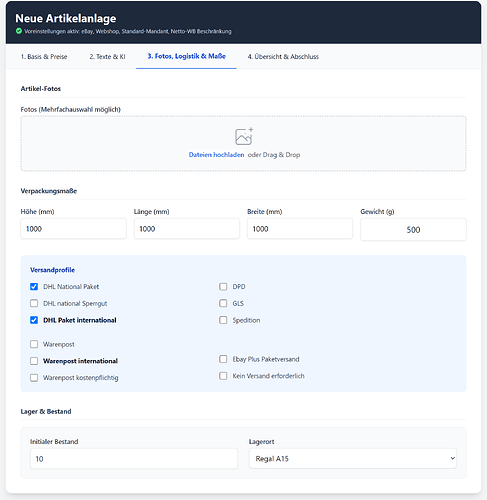The width and height of the screenshot is (487, 500).
Task: Tick the DPD shipping checkbox
Action: 223,287
